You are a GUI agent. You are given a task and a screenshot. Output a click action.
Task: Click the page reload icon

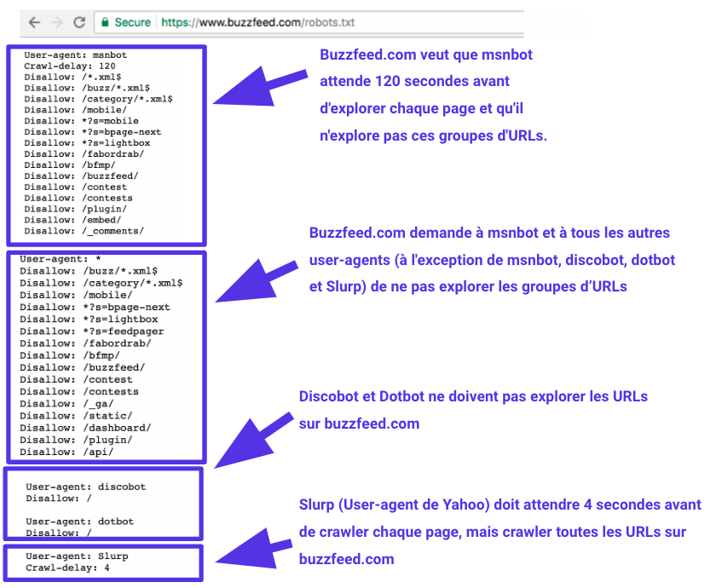[x=77, y=23]
